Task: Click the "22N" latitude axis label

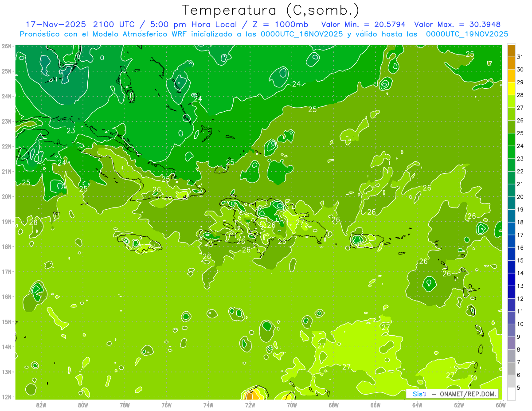Action: (x=6, y=146)
